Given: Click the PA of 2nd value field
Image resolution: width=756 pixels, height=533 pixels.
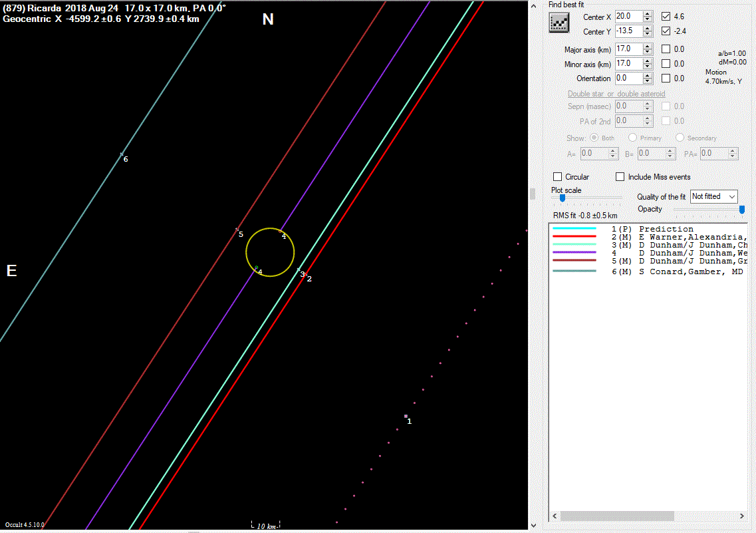Looking at the screenshot, I should click(x=629, y=120).
